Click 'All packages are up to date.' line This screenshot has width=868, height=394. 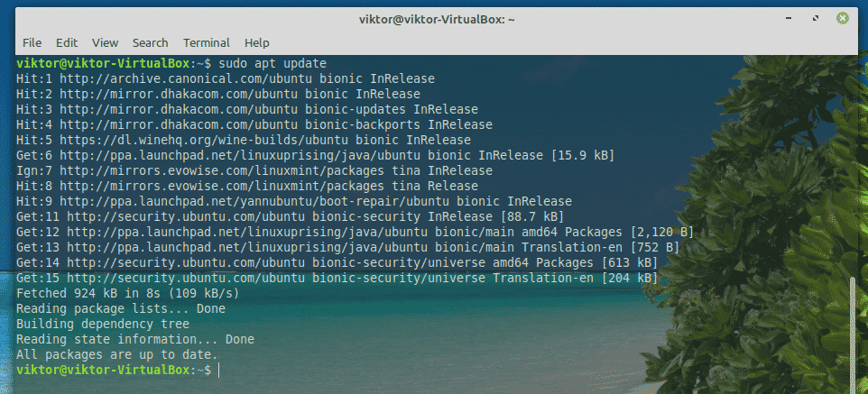[x=117, y=354]
